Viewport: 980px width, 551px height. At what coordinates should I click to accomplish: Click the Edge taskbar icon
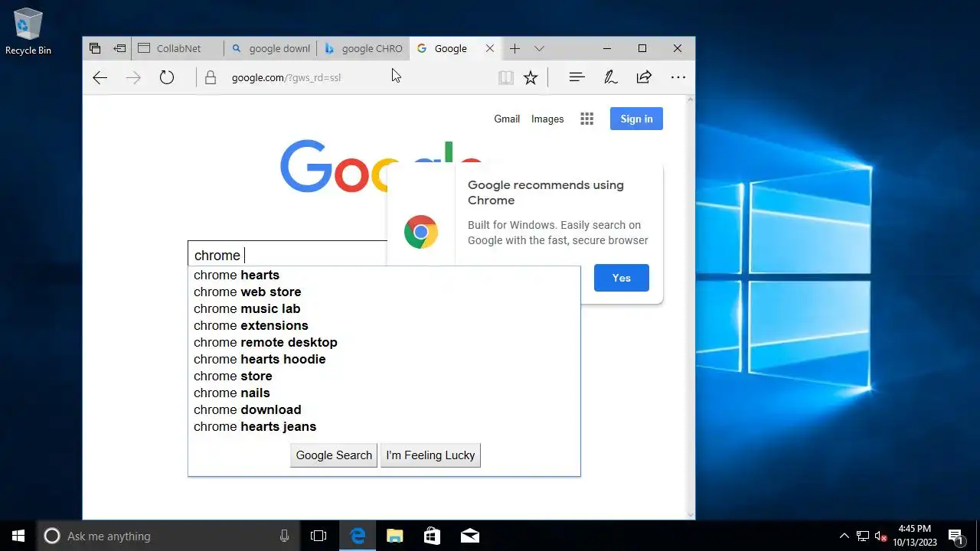coord(358,536)
